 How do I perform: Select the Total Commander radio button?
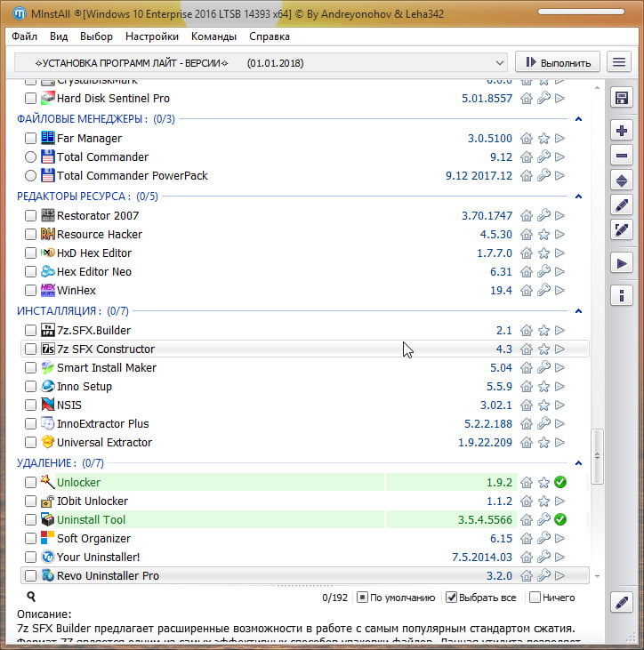click(x=31, y=157)
